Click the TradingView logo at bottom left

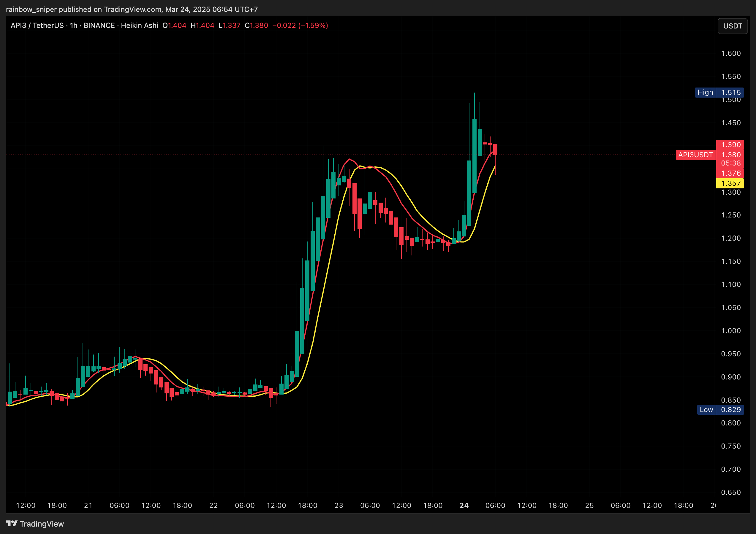coord(35,524)
